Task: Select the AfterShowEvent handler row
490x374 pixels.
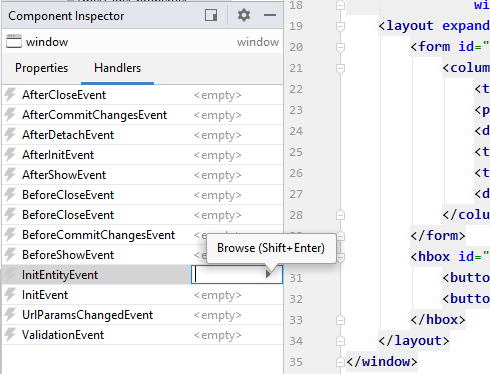Action: pos(142,175)
